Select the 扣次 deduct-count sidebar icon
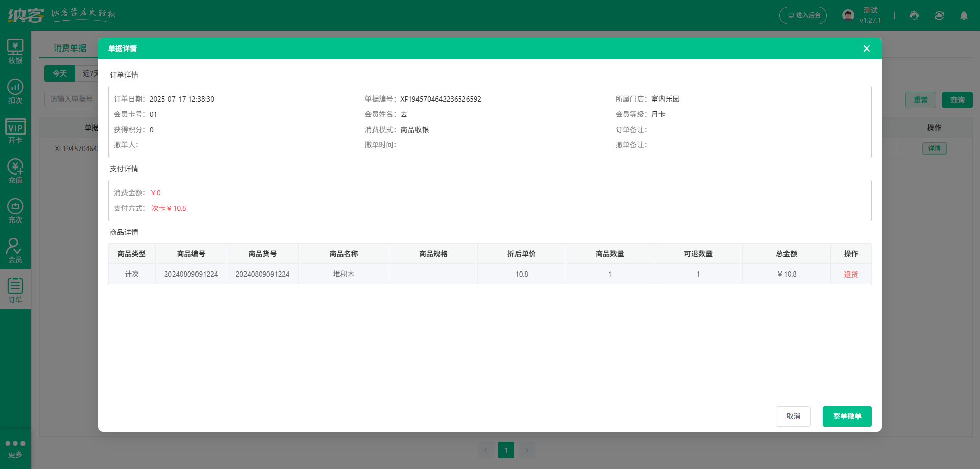The height and width of the screenshot is (469, 980). click(15, 91)
